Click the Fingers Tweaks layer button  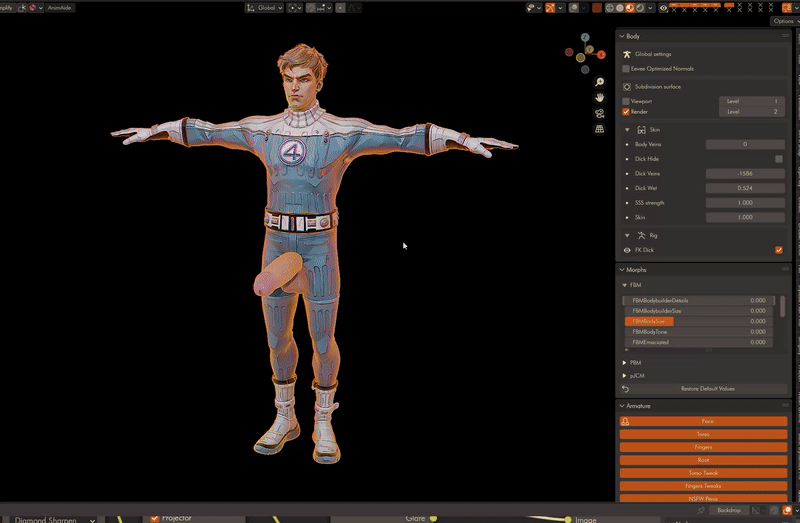[704, 486]
